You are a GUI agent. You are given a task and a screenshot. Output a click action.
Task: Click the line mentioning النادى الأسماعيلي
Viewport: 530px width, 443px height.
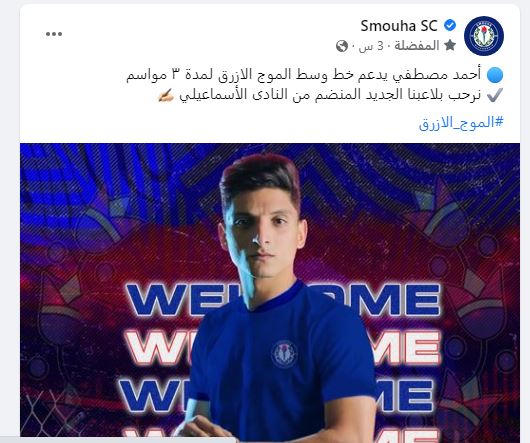coord(330,95)
